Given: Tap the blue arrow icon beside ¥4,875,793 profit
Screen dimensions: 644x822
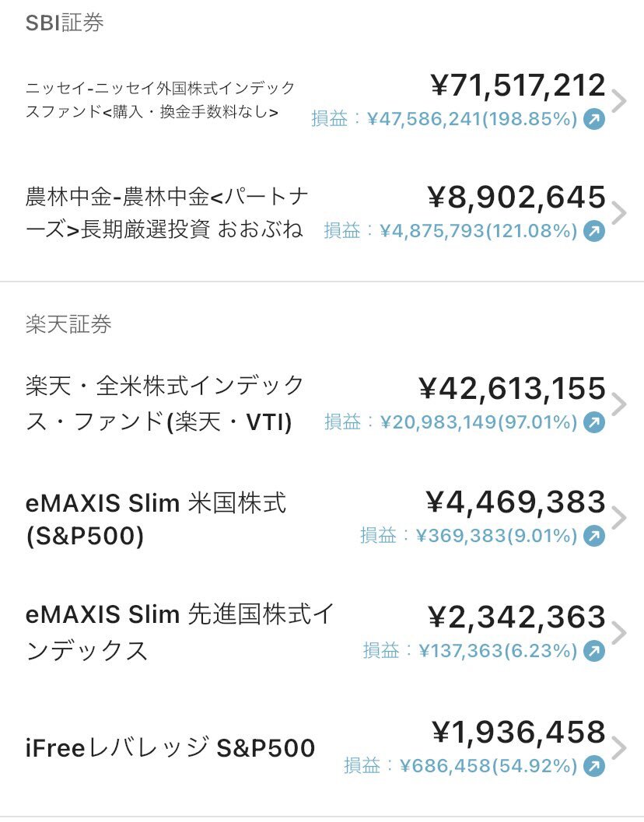Looking at the screenshot, I should tap(594, 231).
